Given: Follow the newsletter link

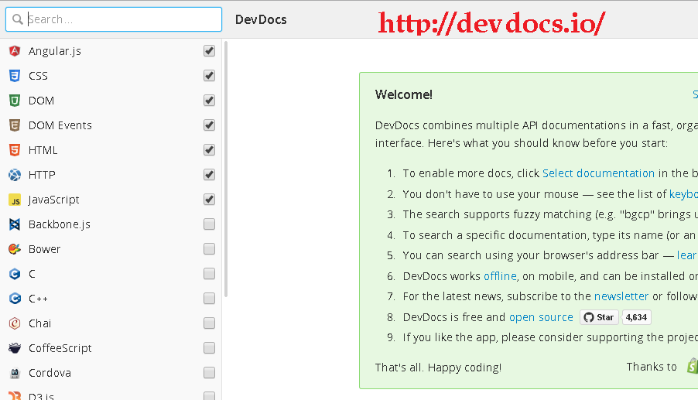Looking at the screenshot, I should (x=621, y=296).
